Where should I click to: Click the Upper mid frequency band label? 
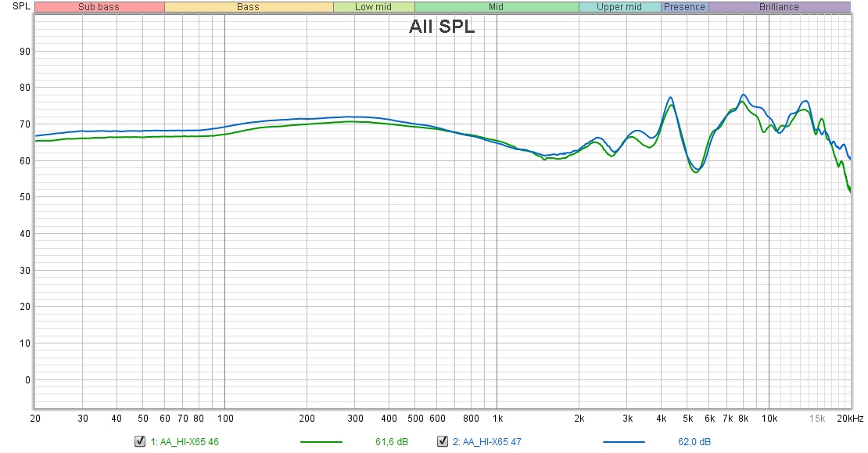pyautogui.click(x=619, y=7)
